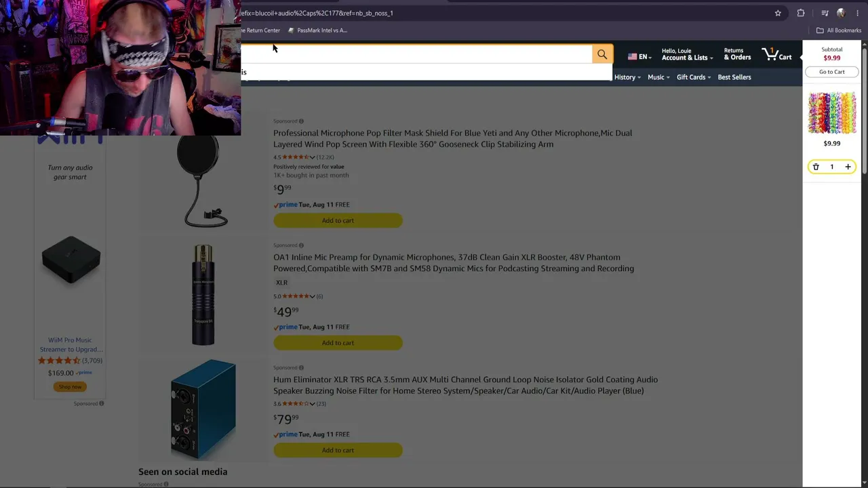The image size is (868, 488).
Task: Open the OA1 Inline Mic Preamp title link
Action: [x=454, y=263]
